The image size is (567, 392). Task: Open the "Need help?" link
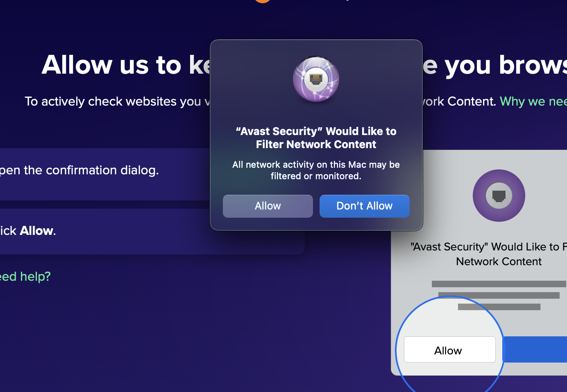point(25,277)
